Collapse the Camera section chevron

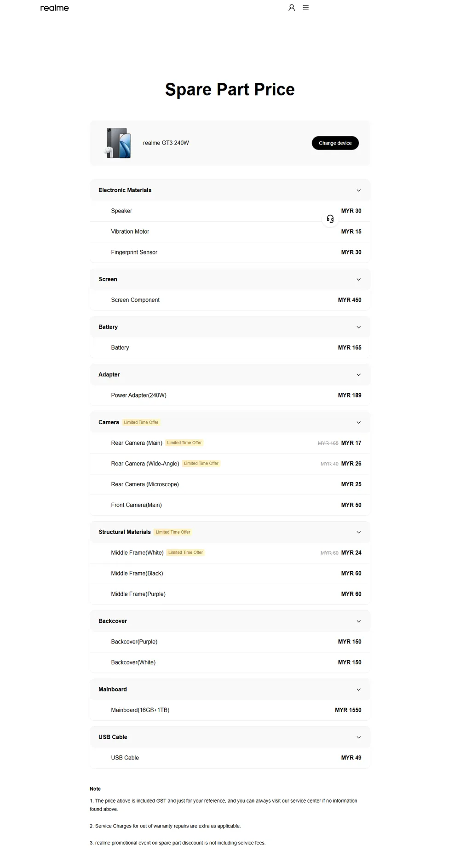359,423
